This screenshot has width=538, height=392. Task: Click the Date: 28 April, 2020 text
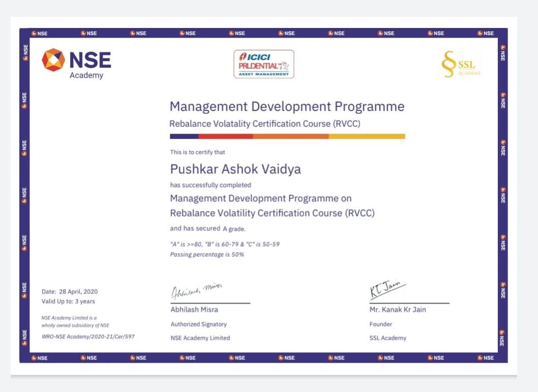(x=70, y=292)
